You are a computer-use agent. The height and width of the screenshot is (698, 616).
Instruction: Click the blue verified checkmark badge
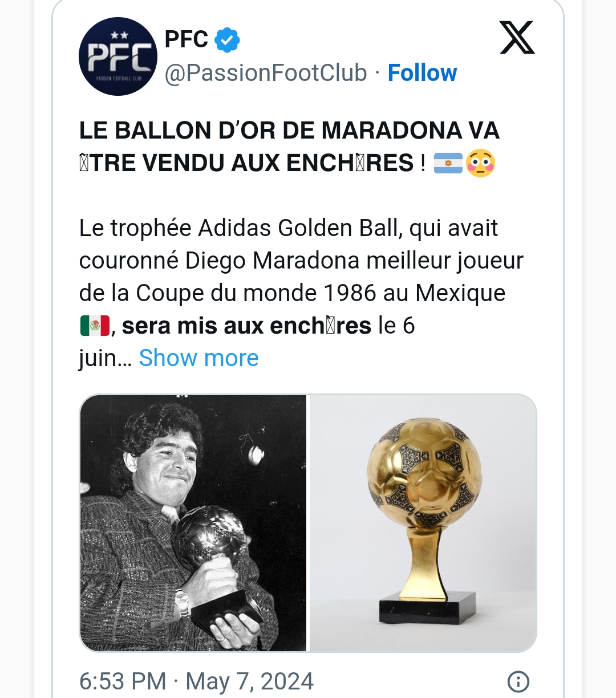coord(227,40)
